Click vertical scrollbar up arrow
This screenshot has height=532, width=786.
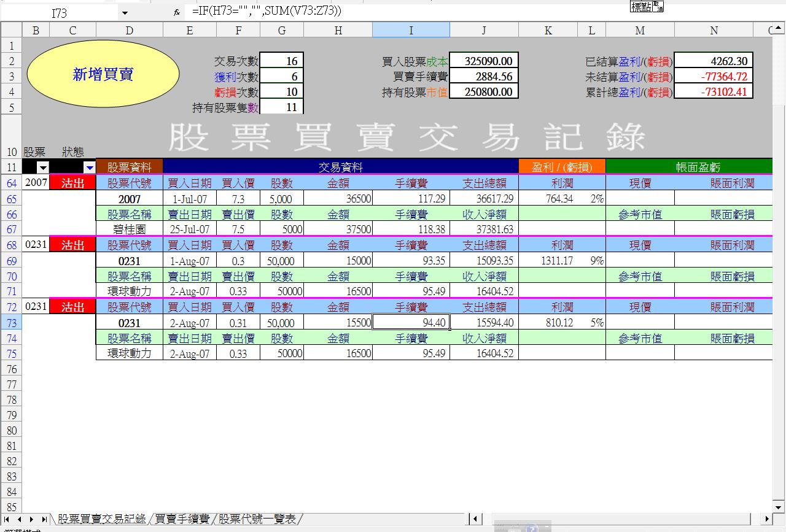click(x=780, y=29)
